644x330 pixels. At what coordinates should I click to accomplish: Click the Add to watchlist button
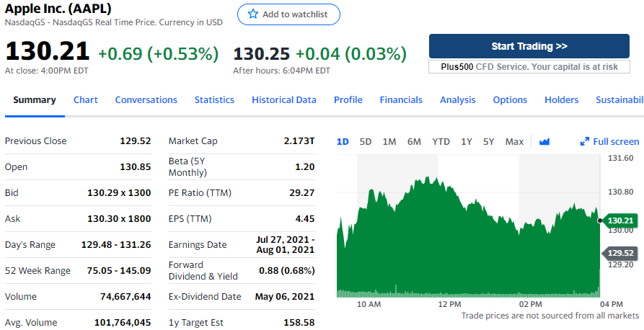point(288,14)
